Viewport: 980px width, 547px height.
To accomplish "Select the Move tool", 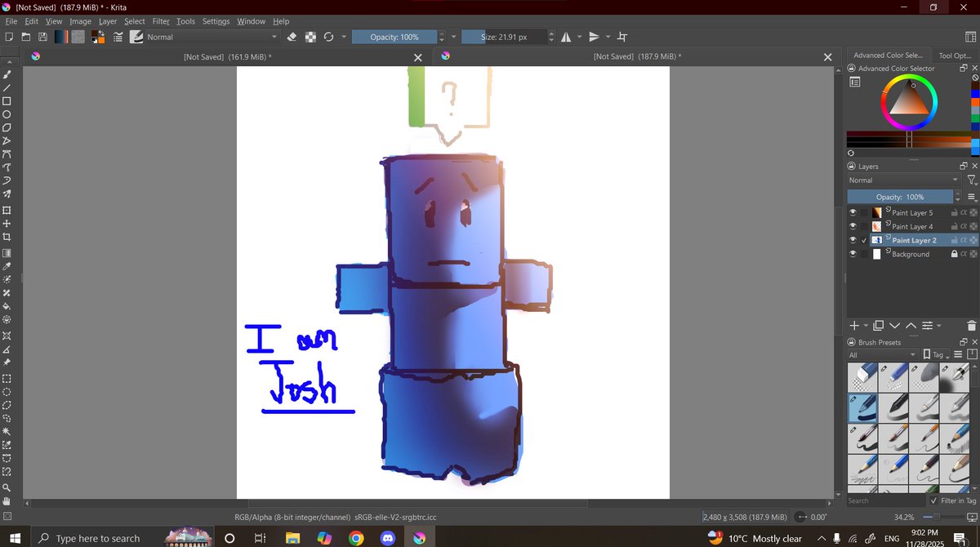I will [x=7, y=223].
